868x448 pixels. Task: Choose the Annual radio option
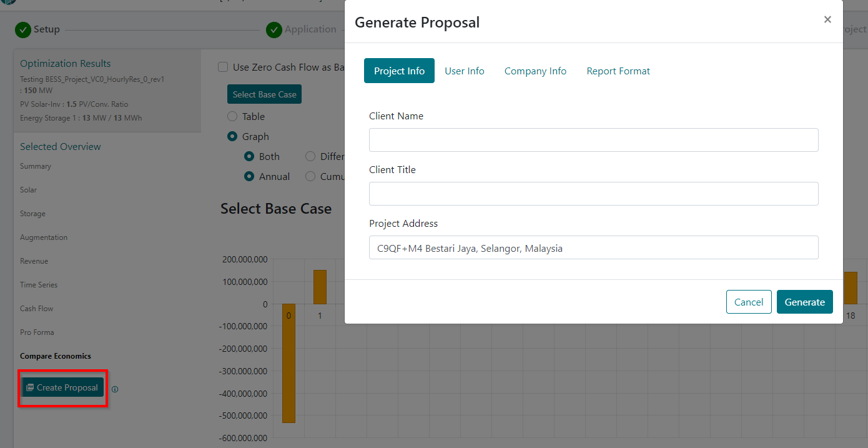tap(249, 176)
